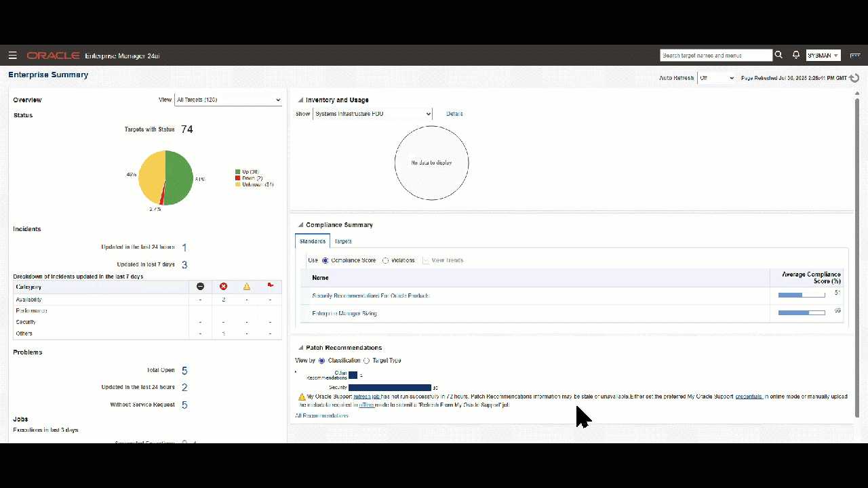Open the hamburger navigation menu
This screenshot has height=488, width=868.
pos(13,56)
